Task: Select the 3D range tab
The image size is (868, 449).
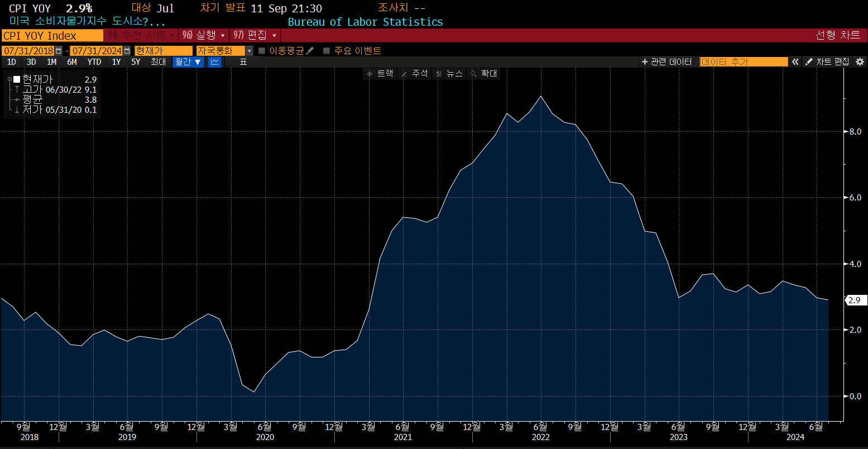Action: [31, 62]
